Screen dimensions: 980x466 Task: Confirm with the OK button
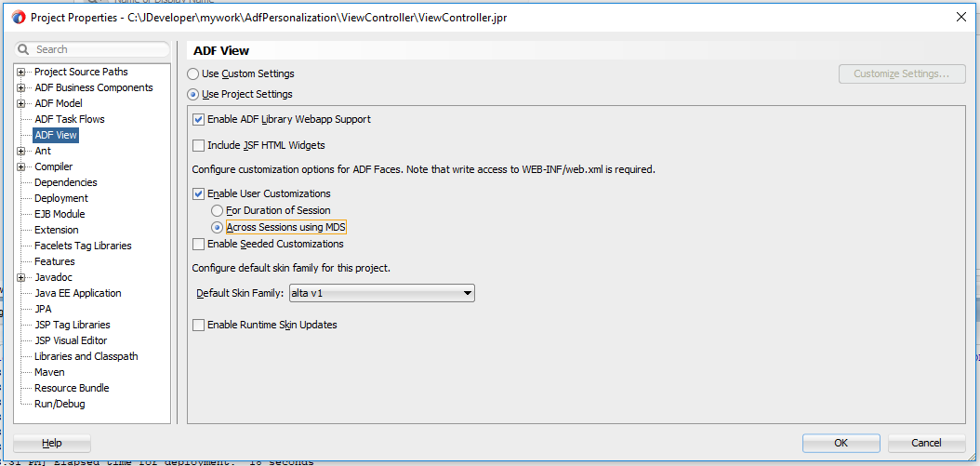[841, 443]
